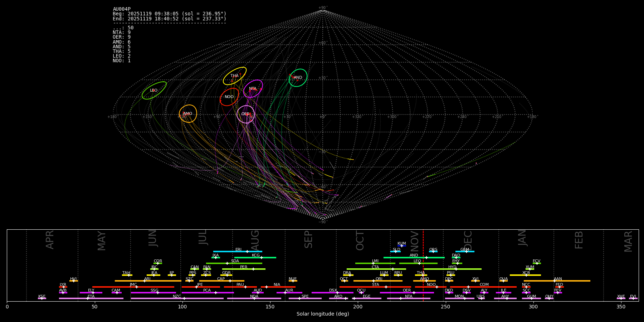
Task: Select the GEM shower label in the timeline
Action: click(465, 250)
